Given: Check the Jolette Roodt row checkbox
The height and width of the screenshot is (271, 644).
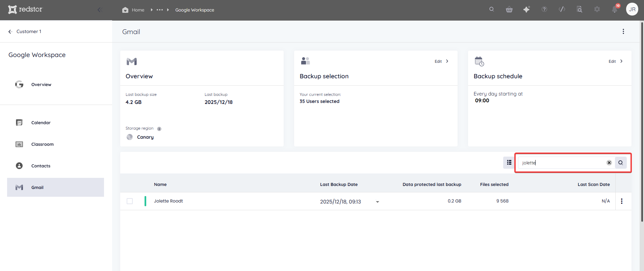Looking at the screenshot, I should coord(130,201).
